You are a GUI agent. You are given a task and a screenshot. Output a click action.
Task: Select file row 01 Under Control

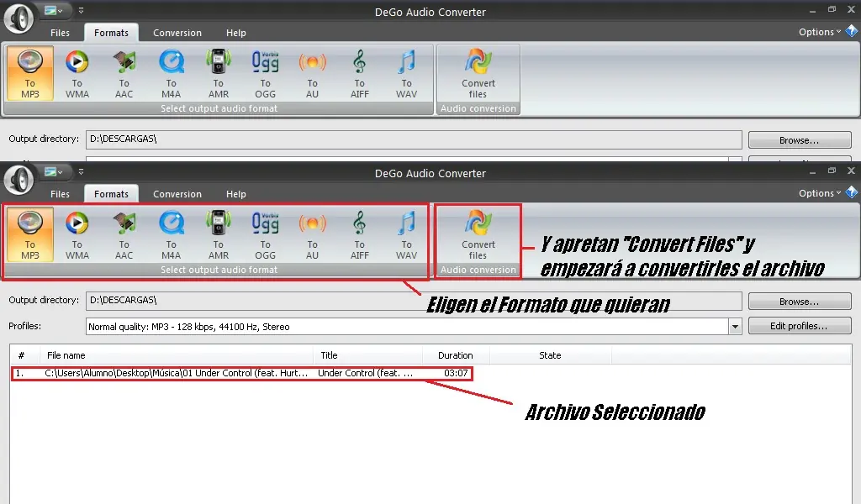tap(241, 374)
